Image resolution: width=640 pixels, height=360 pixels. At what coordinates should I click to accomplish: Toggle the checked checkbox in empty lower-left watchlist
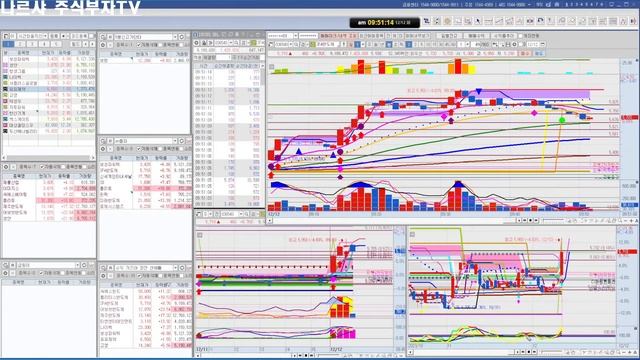click(x=42, y=273)
